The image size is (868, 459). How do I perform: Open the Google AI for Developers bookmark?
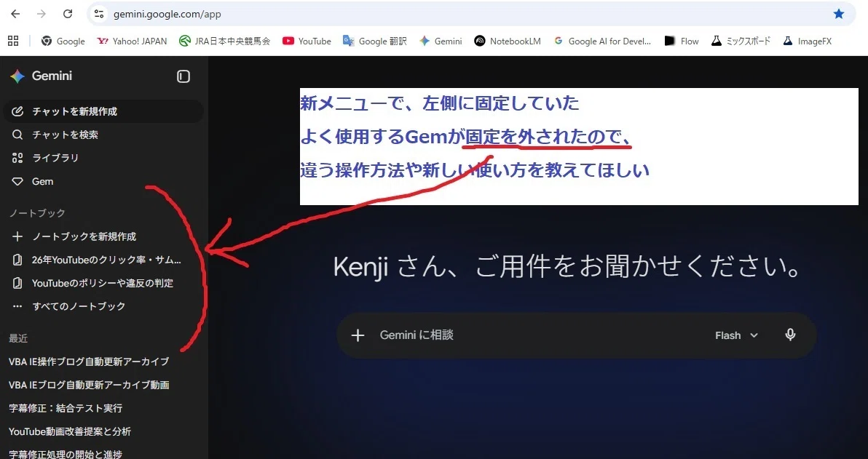602,41
